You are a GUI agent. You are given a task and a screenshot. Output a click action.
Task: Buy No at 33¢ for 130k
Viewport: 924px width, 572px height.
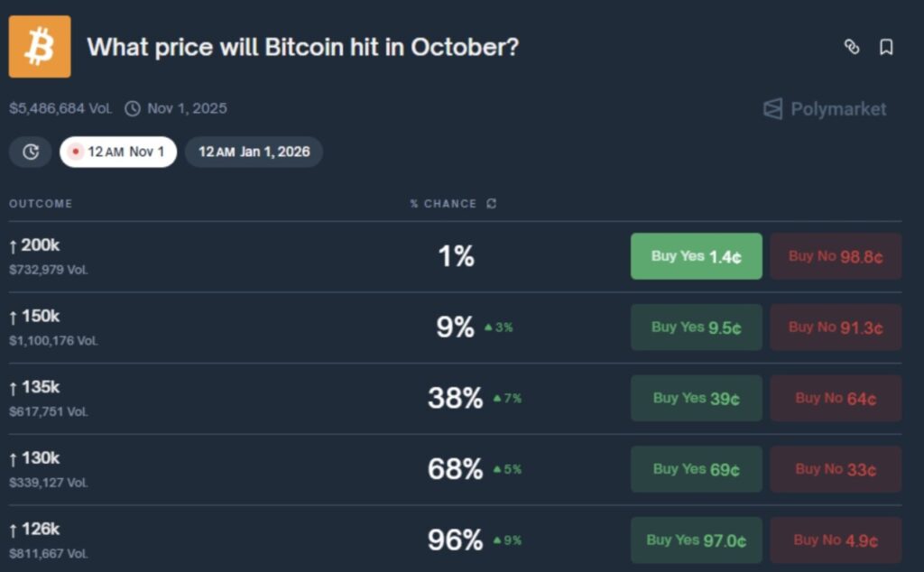(835, 469)
